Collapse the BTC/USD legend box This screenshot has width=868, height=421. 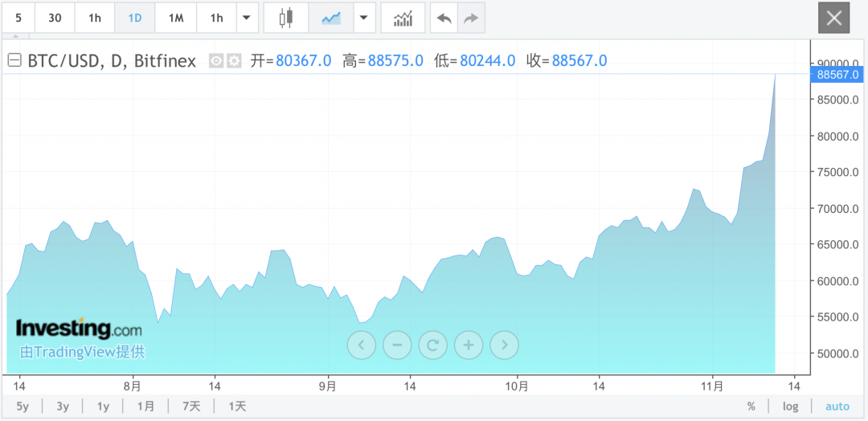(14, 60)
